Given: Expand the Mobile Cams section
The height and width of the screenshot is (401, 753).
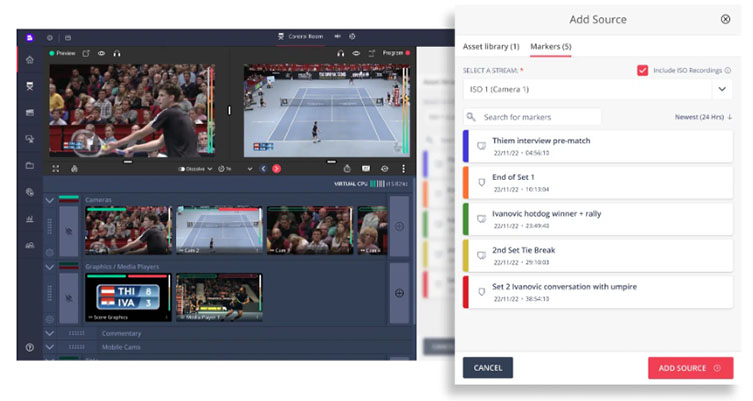Looking at the screenshot, I should 49,347.
